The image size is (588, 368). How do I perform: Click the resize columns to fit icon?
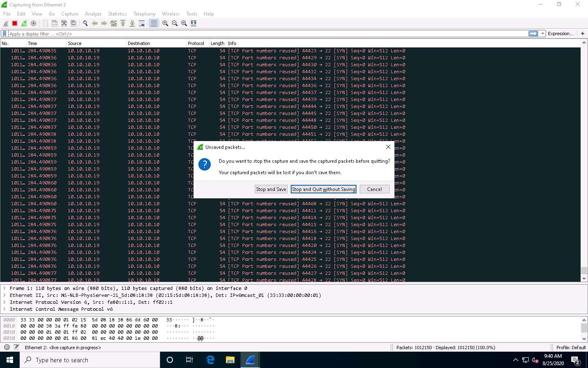pyautogui.click(x=194, y=23)
